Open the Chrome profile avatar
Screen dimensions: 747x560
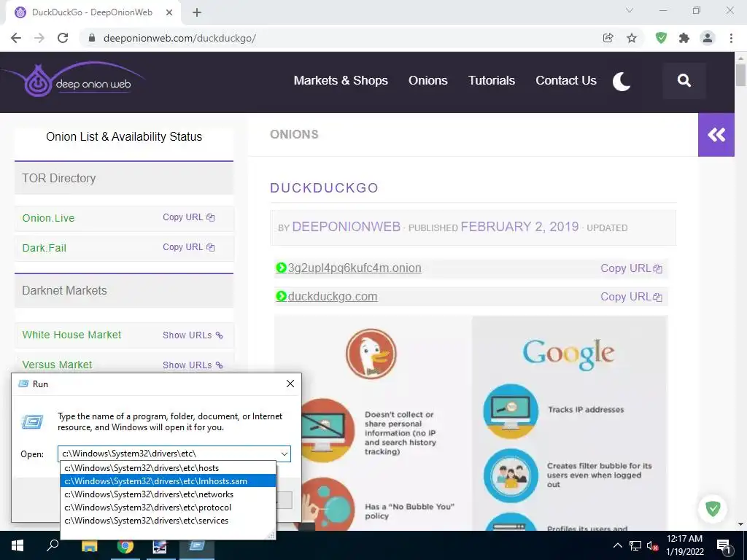[708, 38]
